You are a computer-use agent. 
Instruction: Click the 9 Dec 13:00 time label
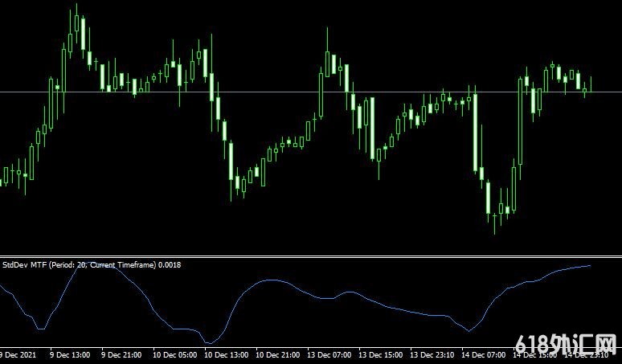pyautogui.click(x=70, y=354)
